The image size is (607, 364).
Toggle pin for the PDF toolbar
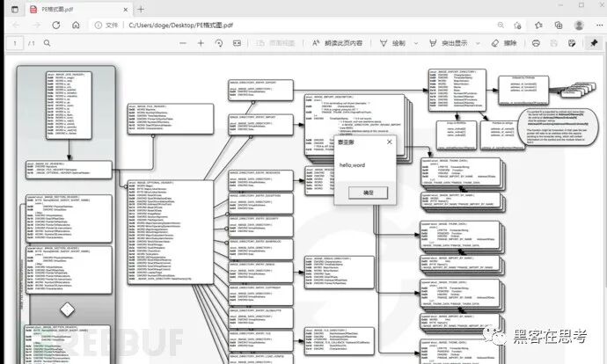(594, 43)
